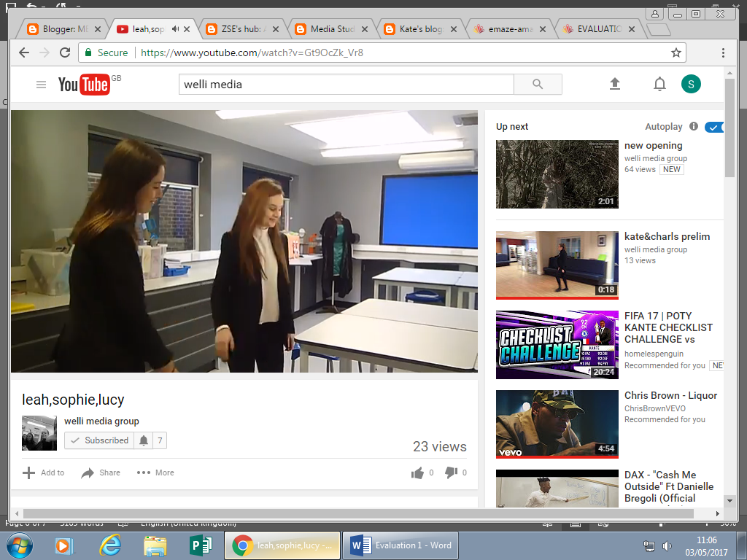The height and width of the screenshot is (560, 747).
Task: Click the green account avatar icon
Action: pos(690,84)
